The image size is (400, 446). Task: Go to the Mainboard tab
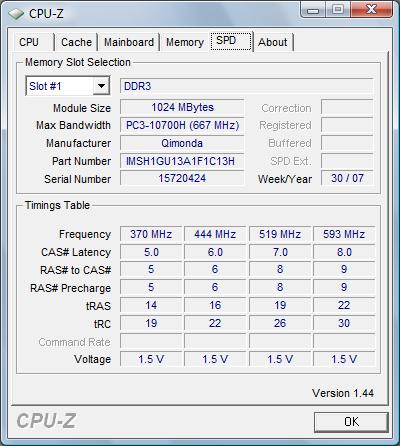(x=129, y=42)
